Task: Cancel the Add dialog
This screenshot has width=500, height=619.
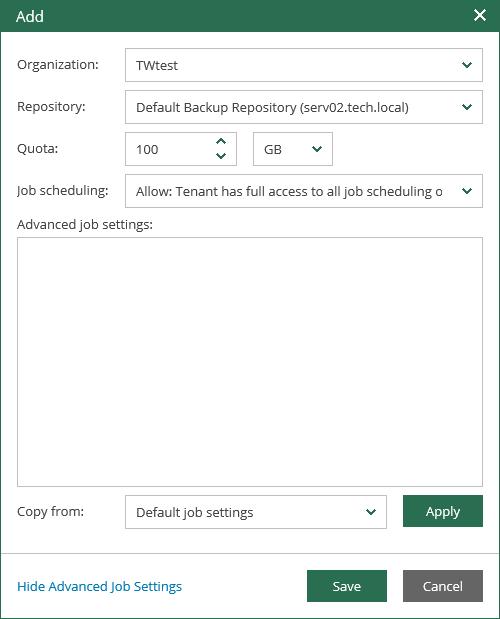Action: tap(443, 586)
